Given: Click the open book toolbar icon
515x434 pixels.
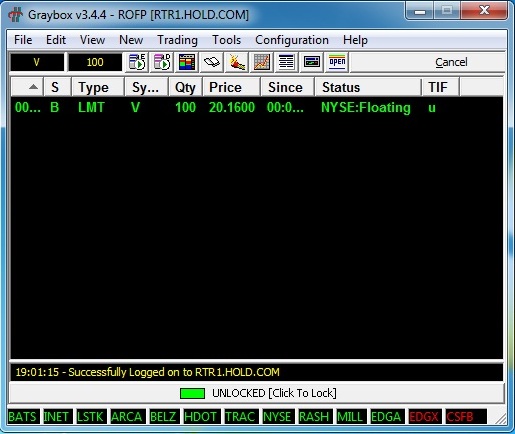Looking at the screenshot, I should 212,62.
